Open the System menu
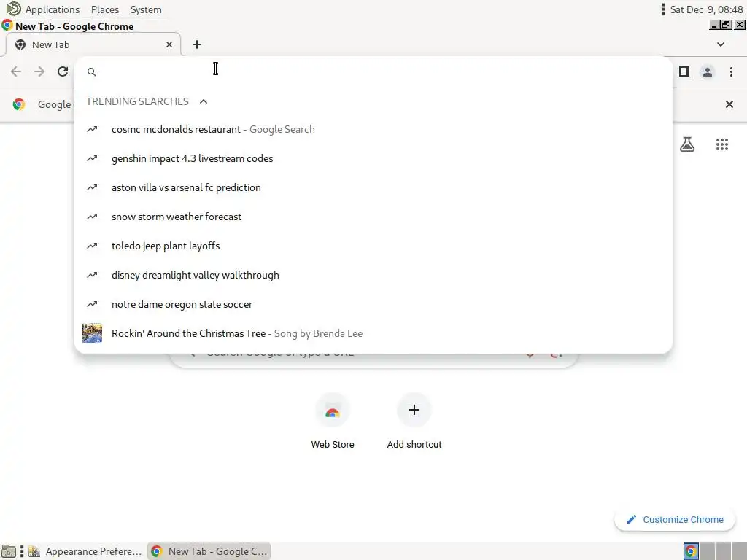This screenshot has height=560, width=747. [x=146, y=9]
